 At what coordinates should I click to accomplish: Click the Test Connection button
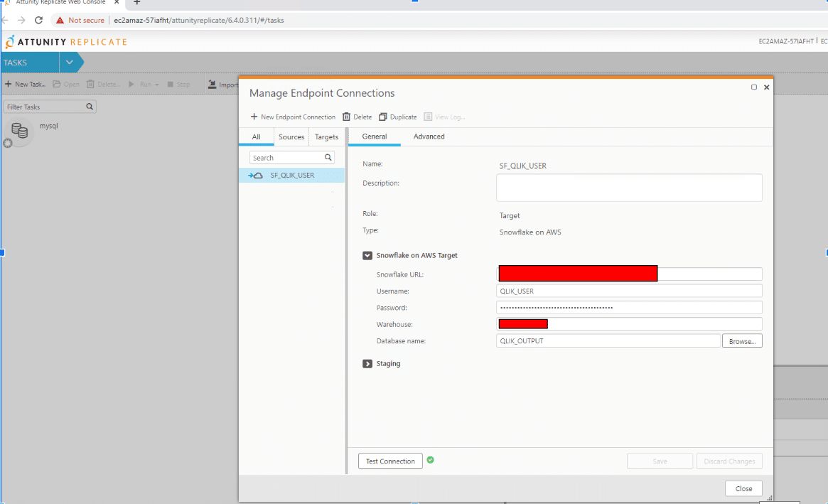pos(390,461)
